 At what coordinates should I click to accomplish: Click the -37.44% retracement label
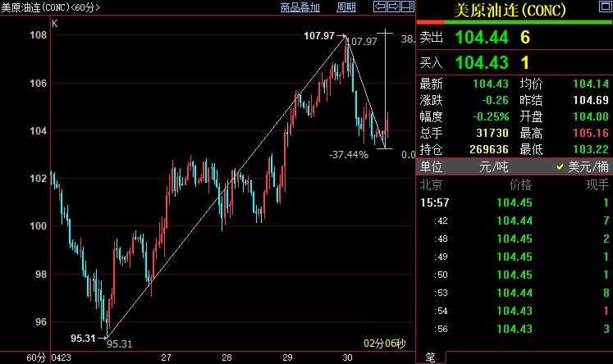348,154
